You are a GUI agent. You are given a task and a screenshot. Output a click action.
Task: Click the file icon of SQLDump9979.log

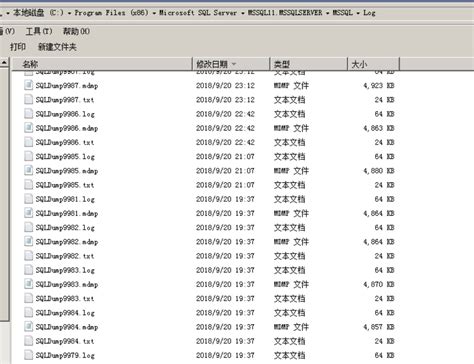click(x=29, y=355)
